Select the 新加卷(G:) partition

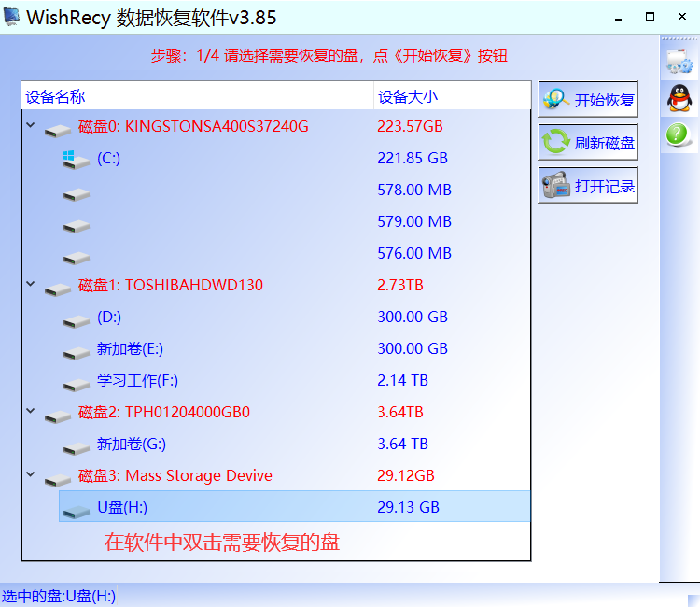point(132,444)
